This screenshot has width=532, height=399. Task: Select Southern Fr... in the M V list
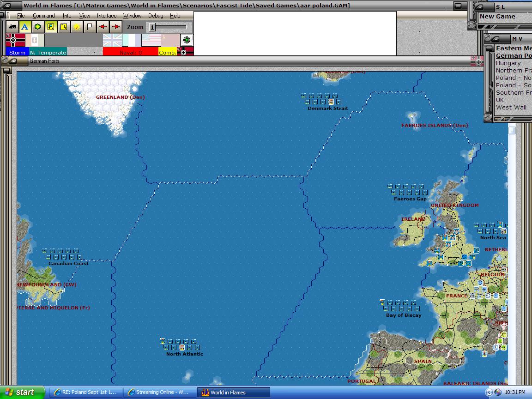tap(514, 93)
